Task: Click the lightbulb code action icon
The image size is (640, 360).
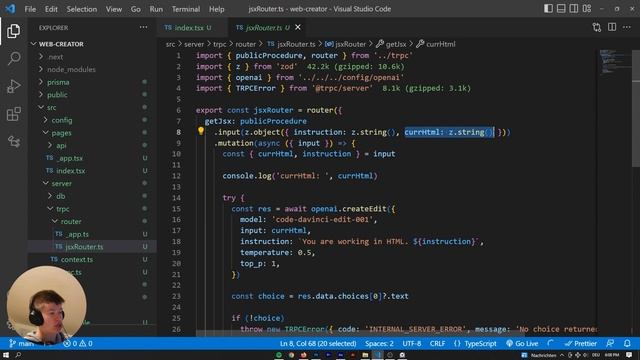Action: pyautogui.click(x=201, y=131)
